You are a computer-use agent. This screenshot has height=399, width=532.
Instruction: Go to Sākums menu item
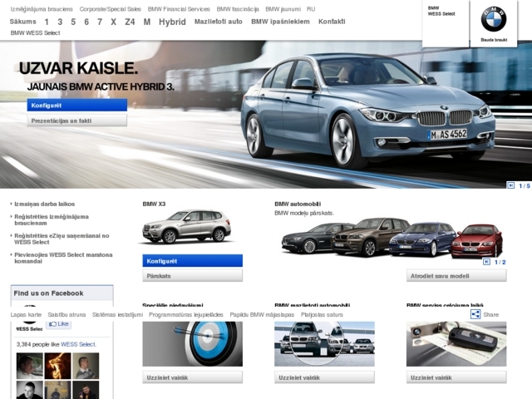pyautogui.click(x=22, y=22)
